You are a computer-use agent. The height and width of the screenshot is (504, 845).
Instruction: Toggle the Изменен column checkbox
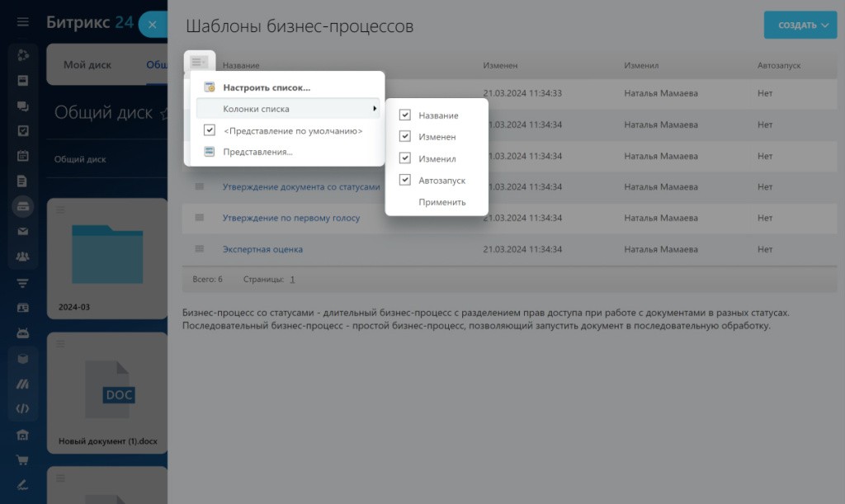(x=404, y=136)
